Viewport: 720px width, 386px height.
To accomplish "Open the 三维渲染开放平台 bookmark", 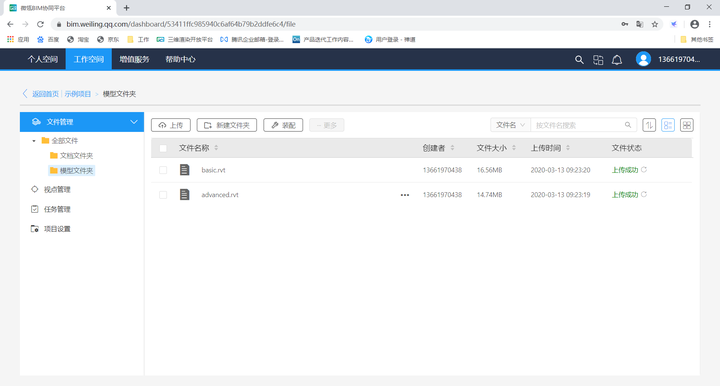I will [x=185, y=39].
